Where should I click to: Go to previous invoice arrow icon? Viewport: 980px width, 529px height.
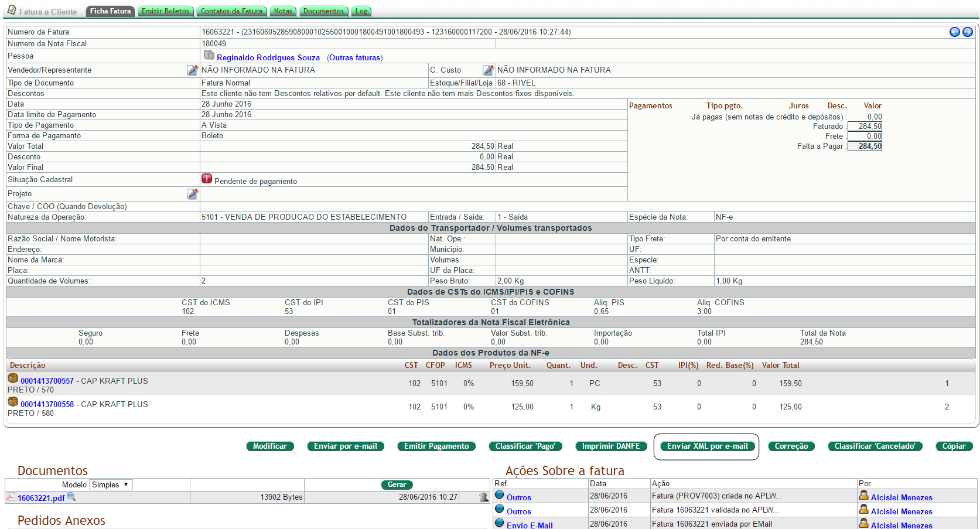point(955,32)
